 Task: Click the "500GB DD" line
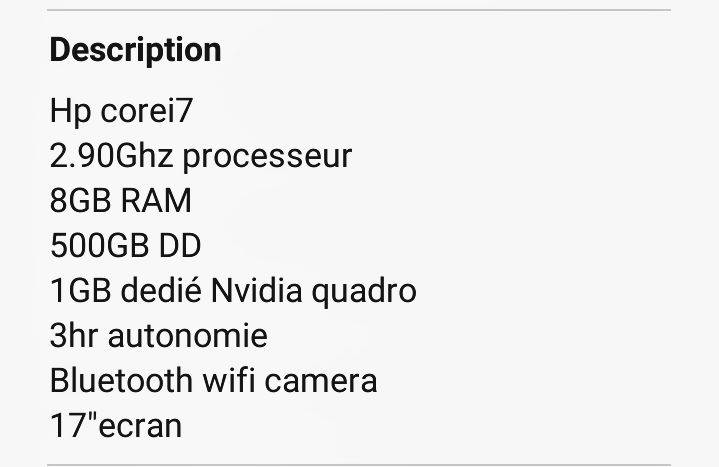(x=125, y=245)
